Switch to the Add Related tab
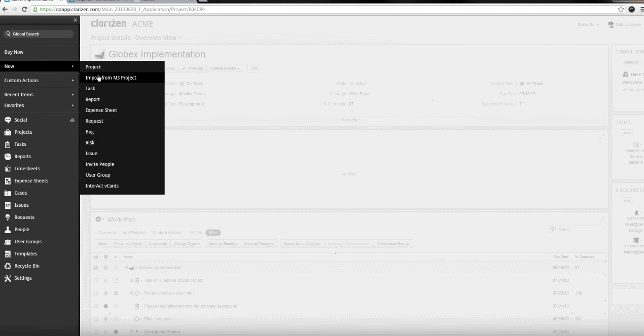Screen dimensions: 644x336 coord(134,233)
